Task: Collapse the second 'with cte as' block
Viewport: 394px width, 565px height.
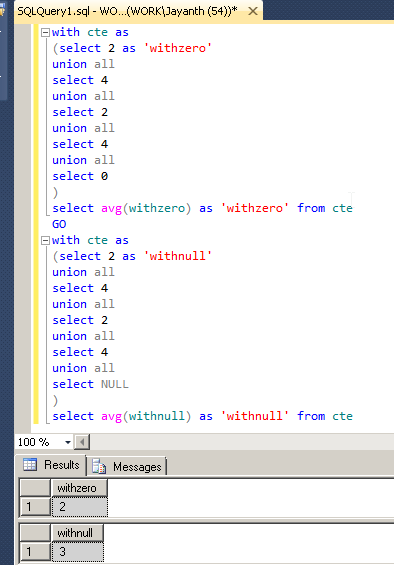Action: 45,240
